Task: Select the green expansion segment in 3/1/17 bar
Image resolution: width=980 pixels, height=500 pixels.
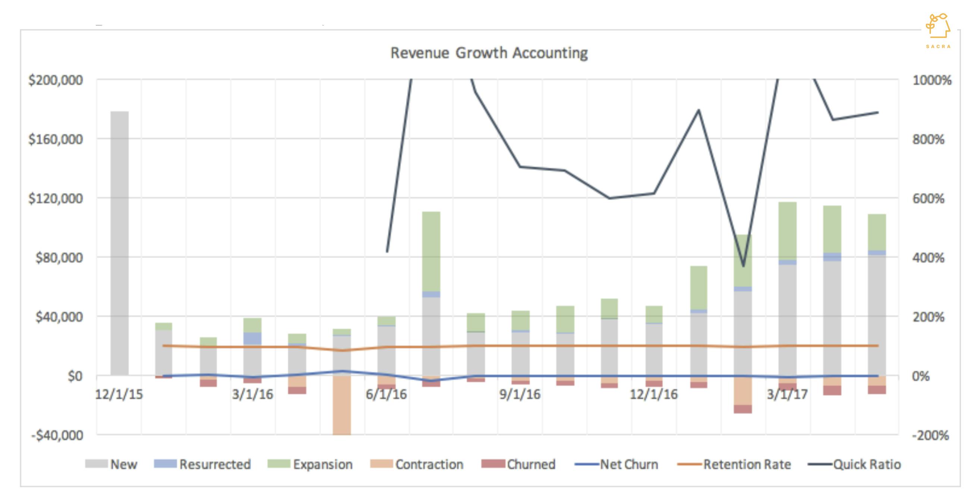Action: pos(788,231)
